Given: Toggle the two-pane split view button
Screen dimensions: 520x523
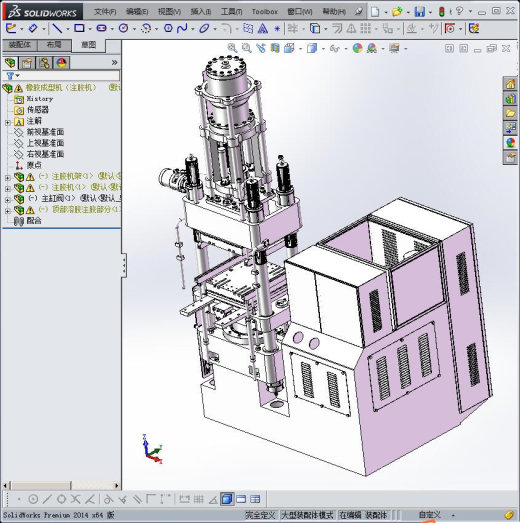Looking at the screenshot, I should (x=241, y=499).
